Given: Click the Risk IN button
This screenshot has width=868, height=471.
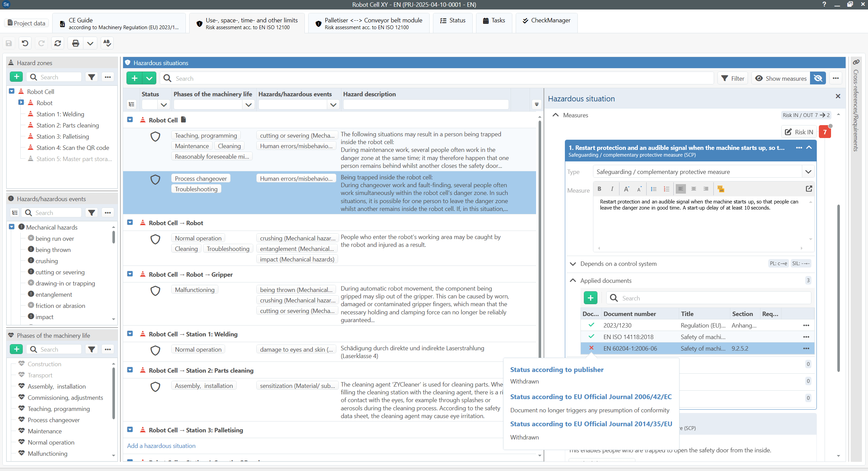Looking at the screenshot, I should [799, 132].
